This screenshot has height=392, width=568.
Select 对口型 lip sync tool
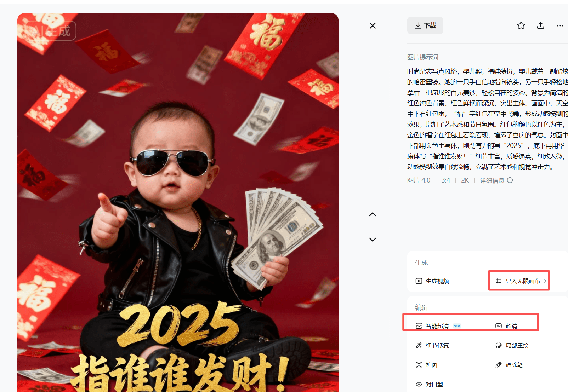(430, 384)
